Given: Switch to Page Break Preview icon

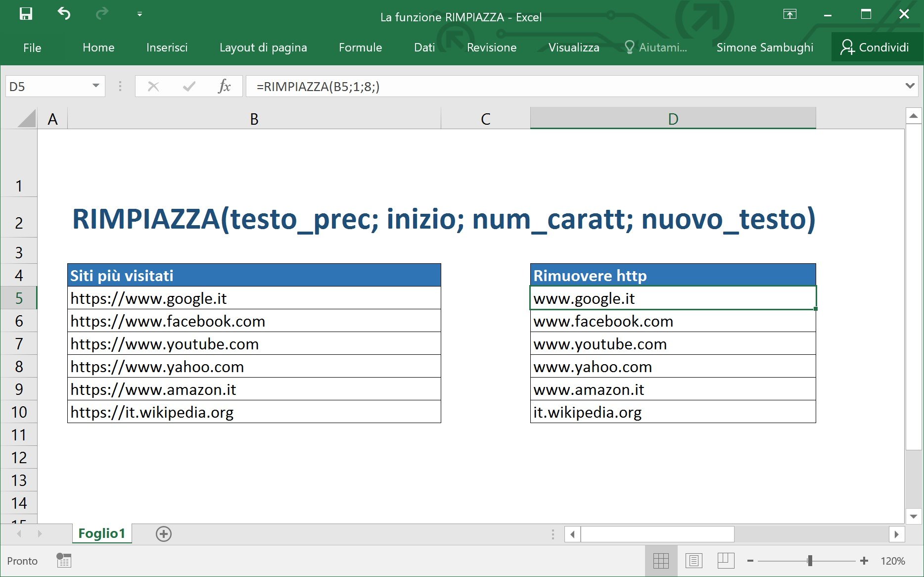Looking at the screenshot, I should click(x=726, y=561).
